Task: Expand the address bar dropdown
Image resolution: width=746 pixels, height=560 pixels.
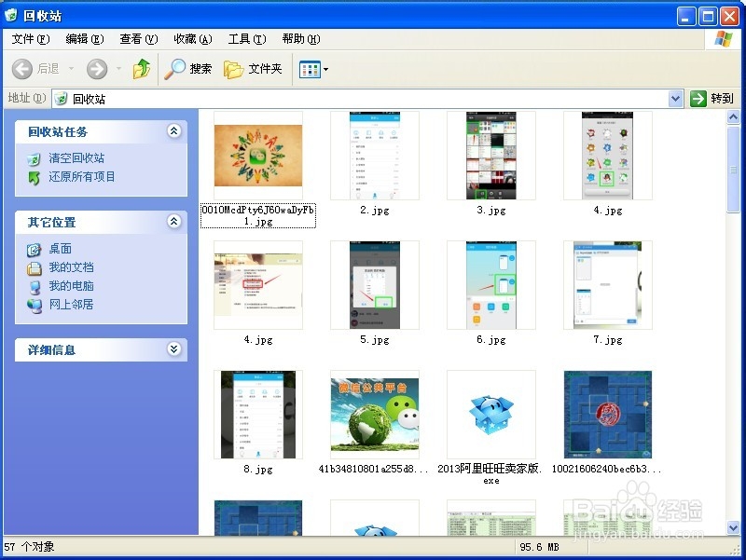Action: tap(675, 99)
